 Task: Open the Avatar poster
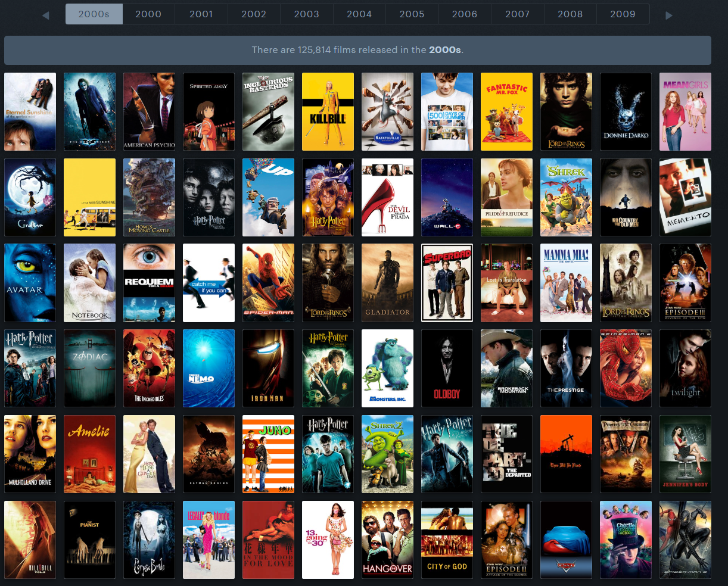coord(30,283)
